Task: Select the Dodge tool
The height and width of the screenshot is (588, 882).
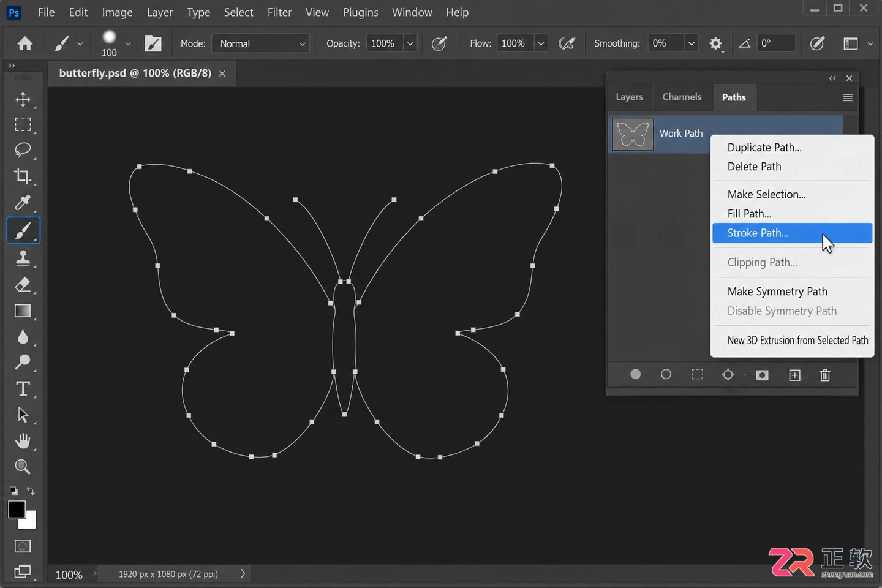Action: tap(23, 363)
